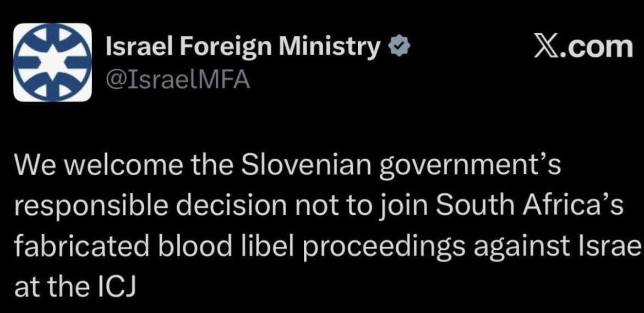Open the Israel Foreign Ministry display name
644x313 pixels.
pyautogui.click(x=242, y=48)
